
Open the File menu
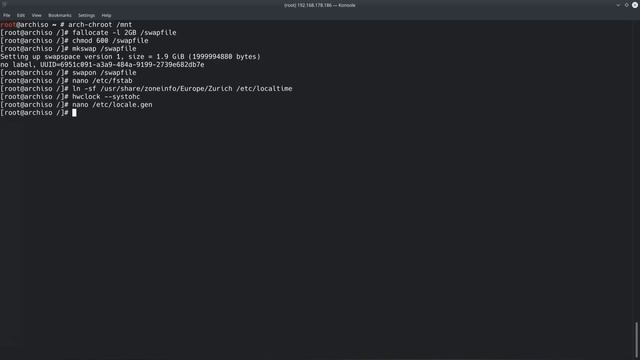point(7,16)
